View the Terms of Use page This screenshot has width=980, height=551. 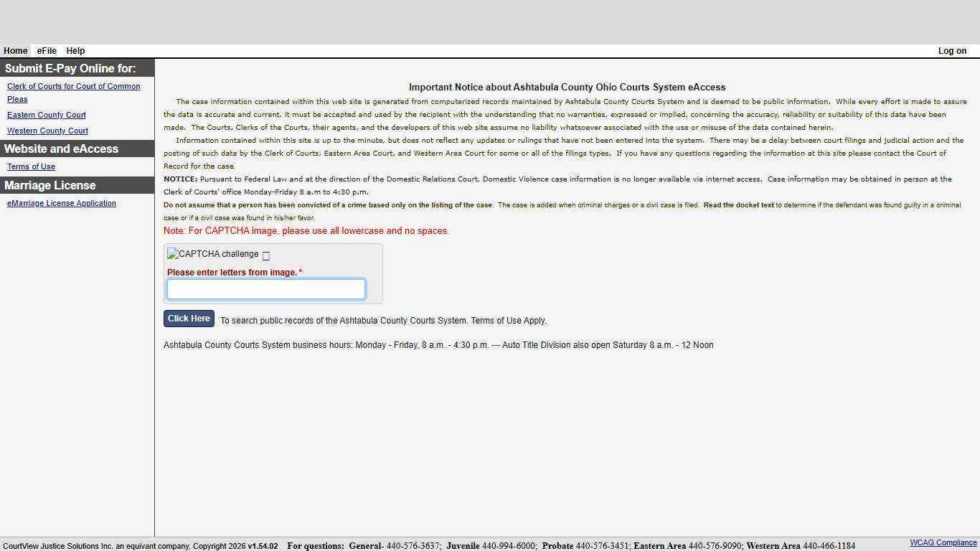coord(31,166)
